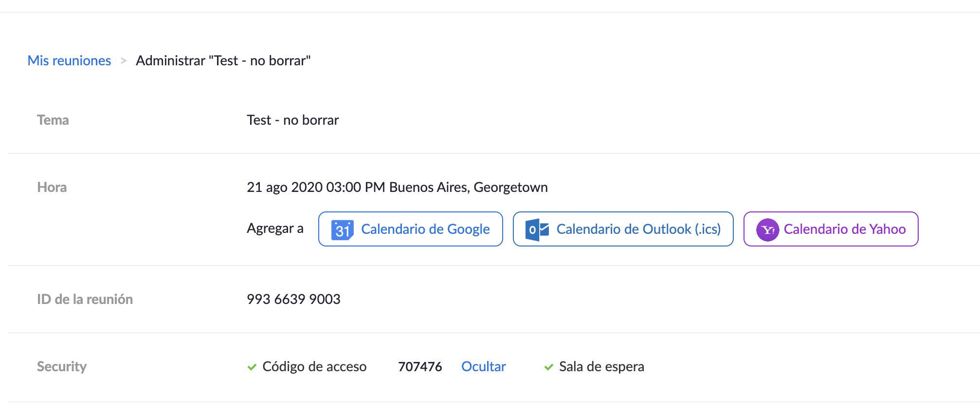Screen dimensions: 980x417
Task: Click the Outlook envelope icon
Action: coord(537,229)
